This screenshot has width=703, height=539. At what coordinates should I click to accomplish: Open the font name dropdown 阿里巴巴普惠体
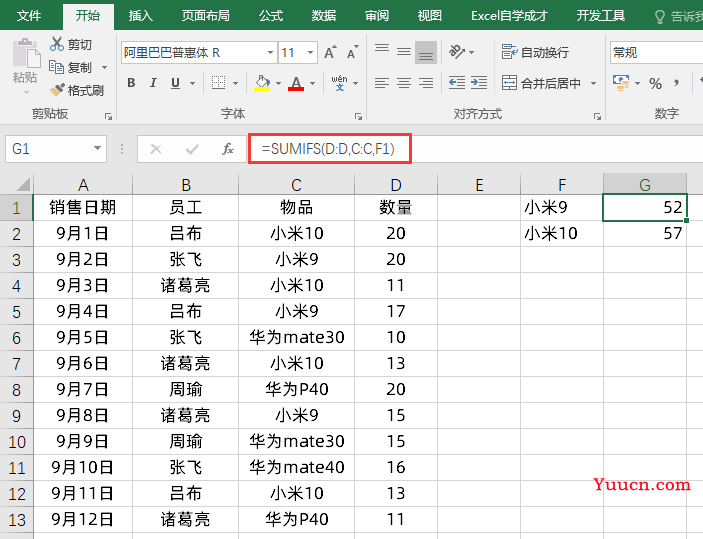(270, 52)
